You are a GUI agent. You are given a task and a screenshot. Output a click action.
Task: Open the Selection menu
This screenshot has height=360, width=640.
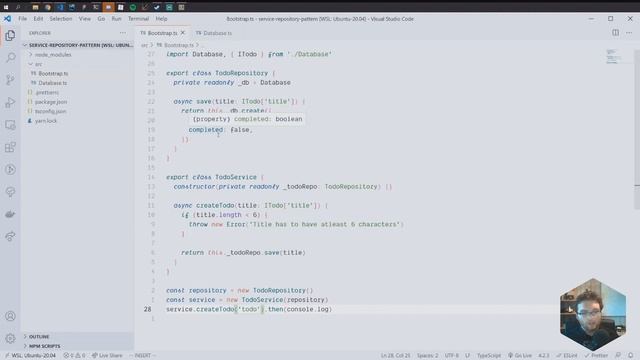click(x=61, y=19)
